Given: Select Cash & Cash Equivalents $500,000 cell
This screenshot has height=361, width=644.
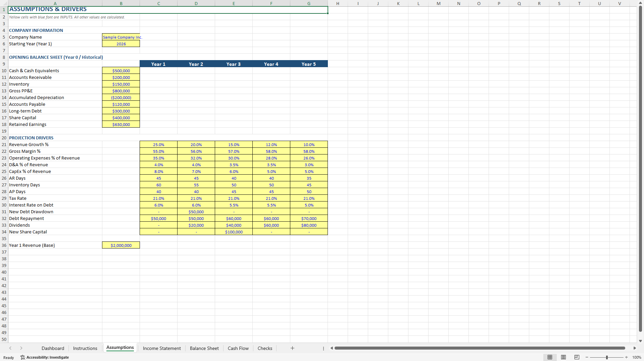Looking at the screenshot, I should 121,71.
